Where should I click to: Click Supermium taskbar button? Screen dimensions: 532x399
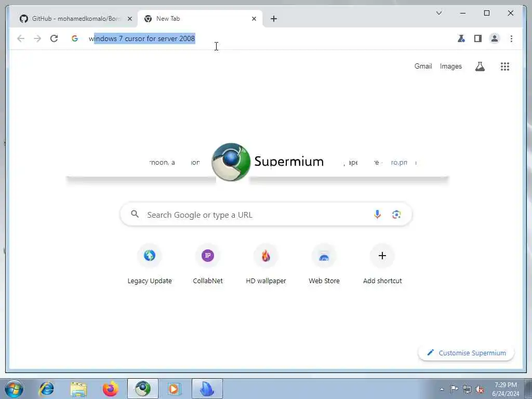[143, 389]
